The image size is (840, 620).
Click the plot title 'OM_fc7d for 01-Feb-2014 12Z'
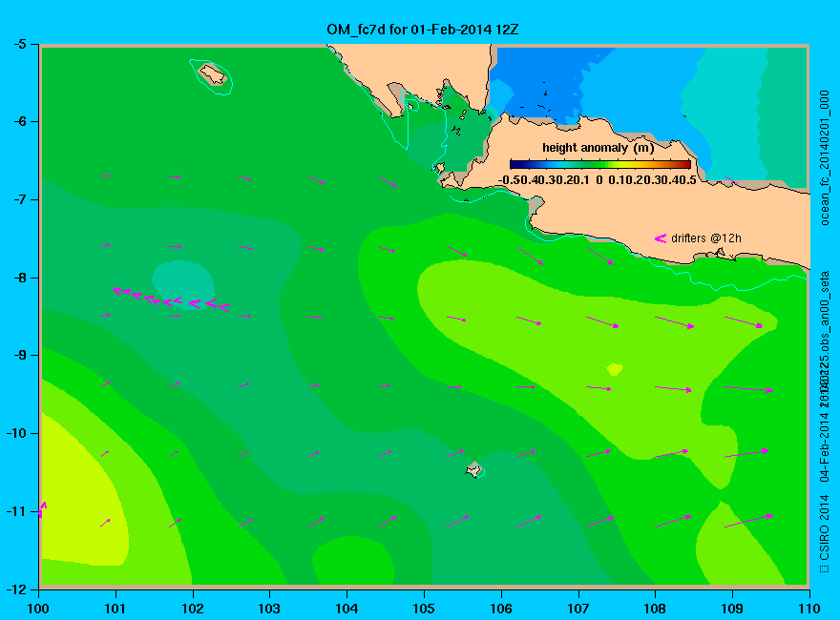point(422,29)
